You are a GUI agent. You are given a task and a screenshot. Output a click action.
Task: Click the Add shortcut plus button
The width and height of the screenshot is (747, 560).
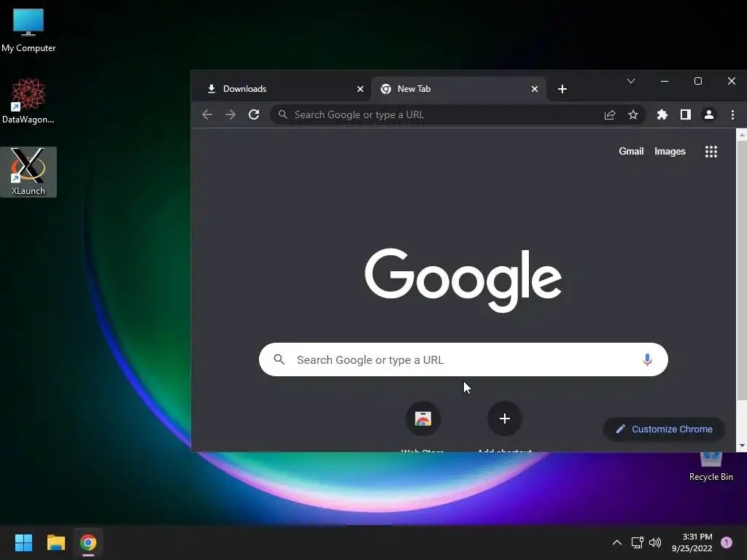505,419
